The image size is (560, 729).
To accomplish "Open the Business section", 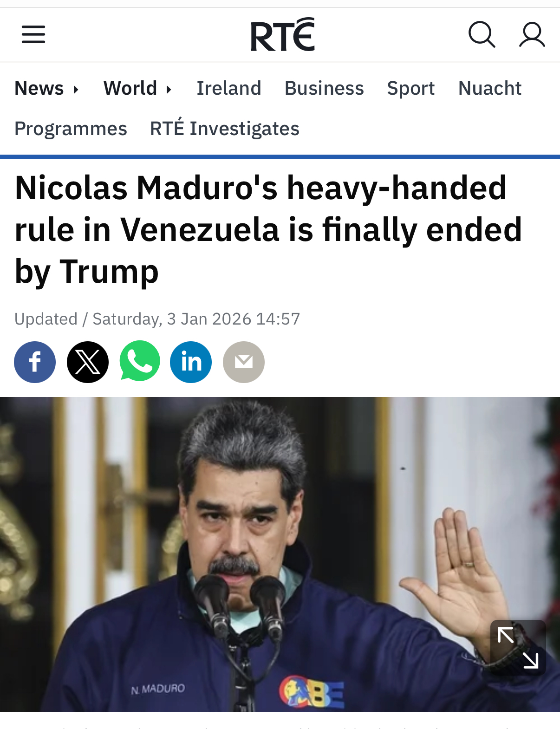I will coord(324,88).
